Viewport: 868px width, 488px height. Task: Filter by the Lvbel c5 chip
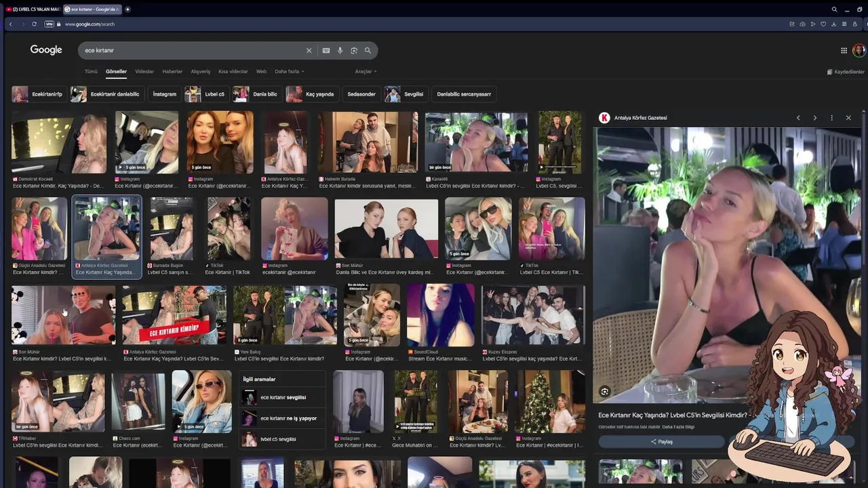click(206, 94)
